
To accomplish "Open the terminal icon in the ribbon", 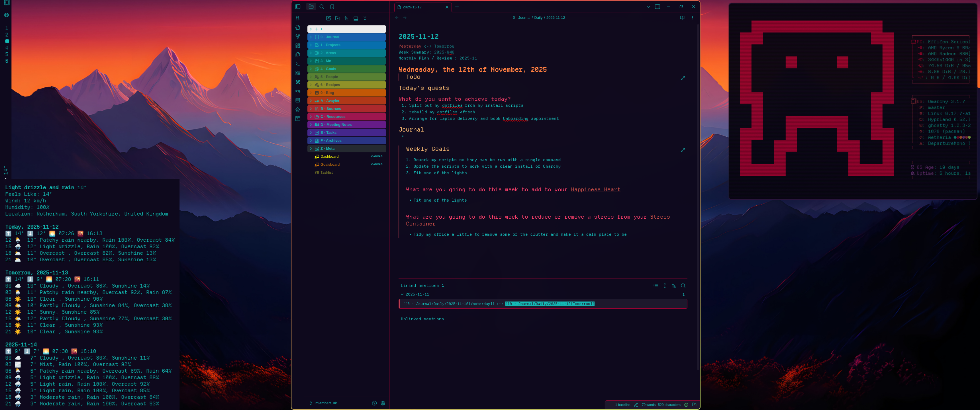I will click(x=298, y=64).
